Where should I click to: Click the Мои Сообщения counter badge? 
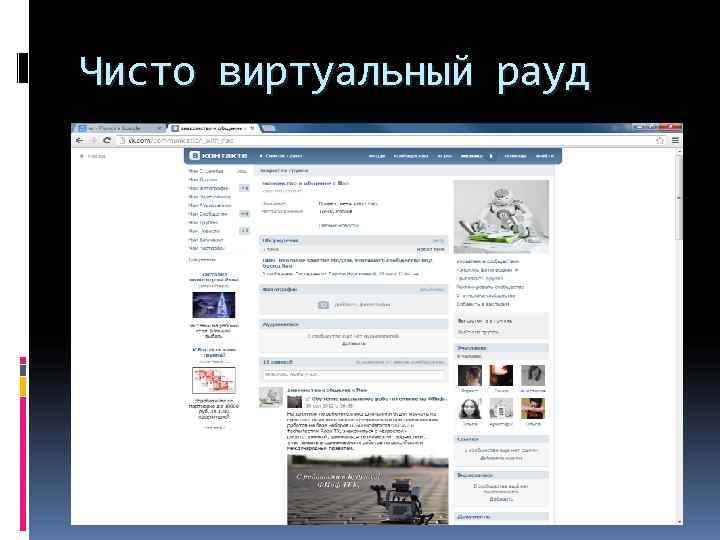click(244, 214)
